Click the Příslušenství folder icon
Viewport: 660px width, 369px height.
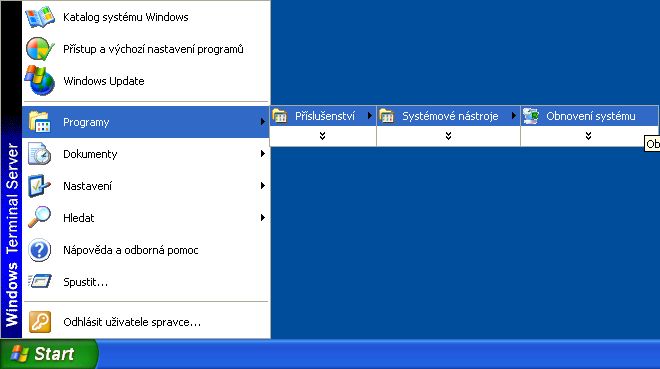click(x=280, y=116)
